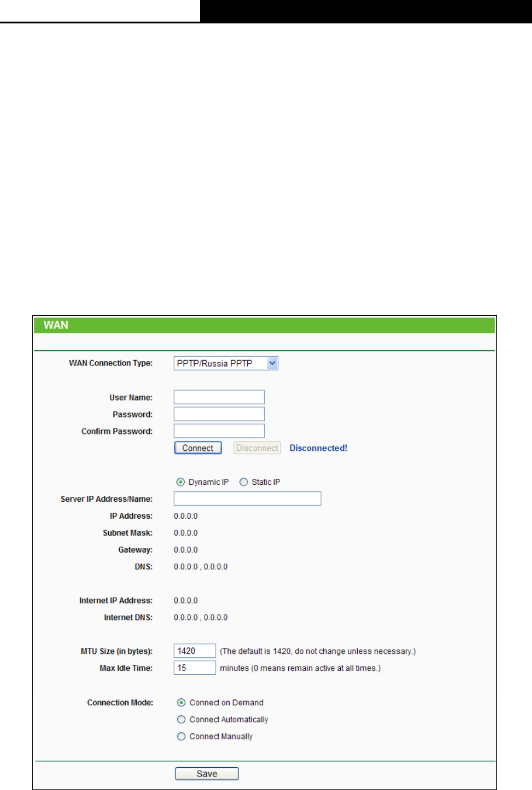Click the Max Idle Time field
Viewport: 532px width, 790px height.
[195, 668]
